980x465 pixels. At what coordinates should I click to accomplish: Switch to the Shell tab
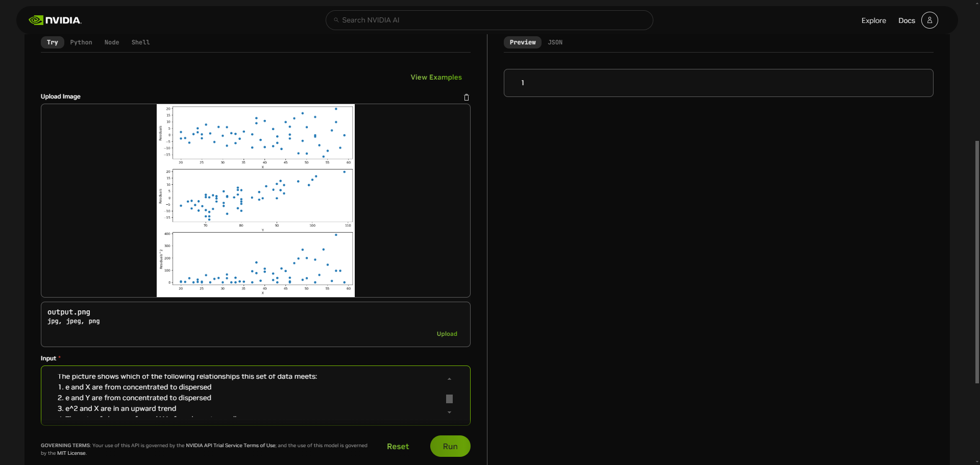coord(140,42)
